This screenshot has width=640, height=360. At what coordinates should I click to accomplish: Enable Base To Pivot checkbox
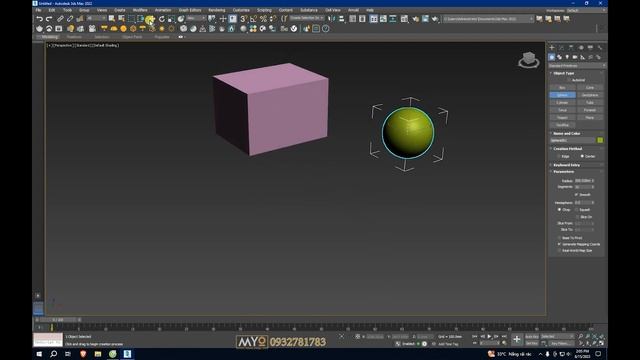(x=559, y=238)
